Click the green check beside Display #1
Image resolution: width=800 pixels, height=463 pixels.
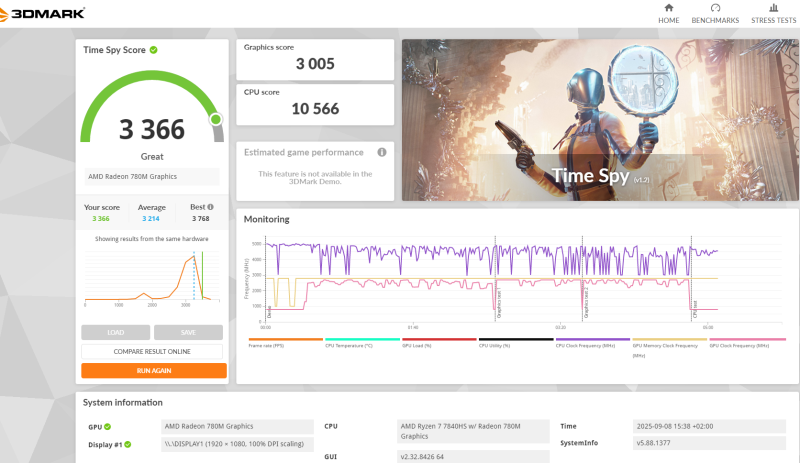click(128, 445)
